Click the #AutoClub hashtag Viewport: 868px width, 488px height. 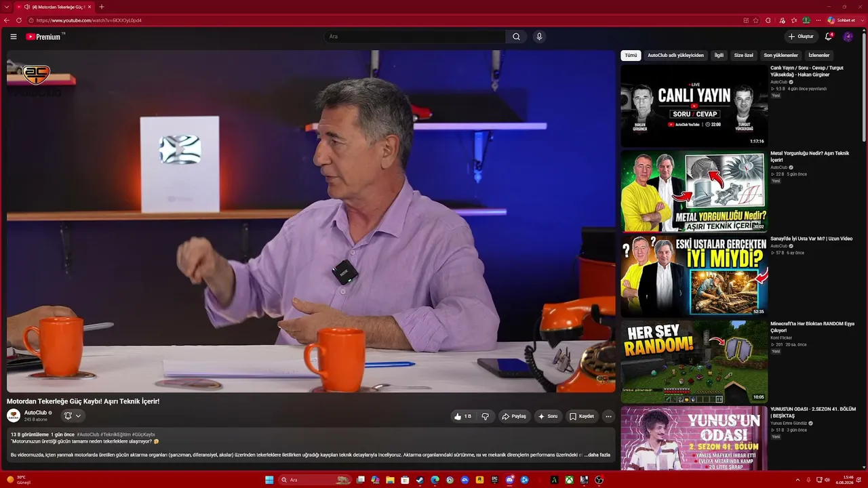coord(88,434)
